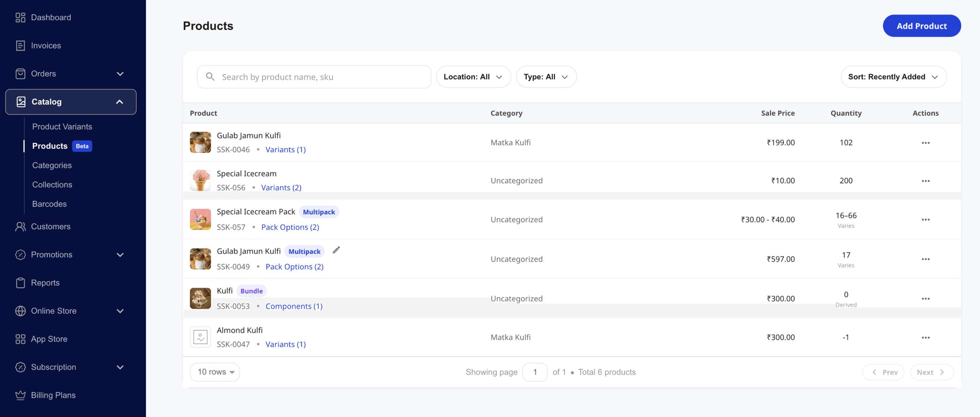This screenshot has height=417, width=980.
Task: Click Gulab Jamun Kulfi SSK-0049 product thumbnail
Action: [200, 259]
